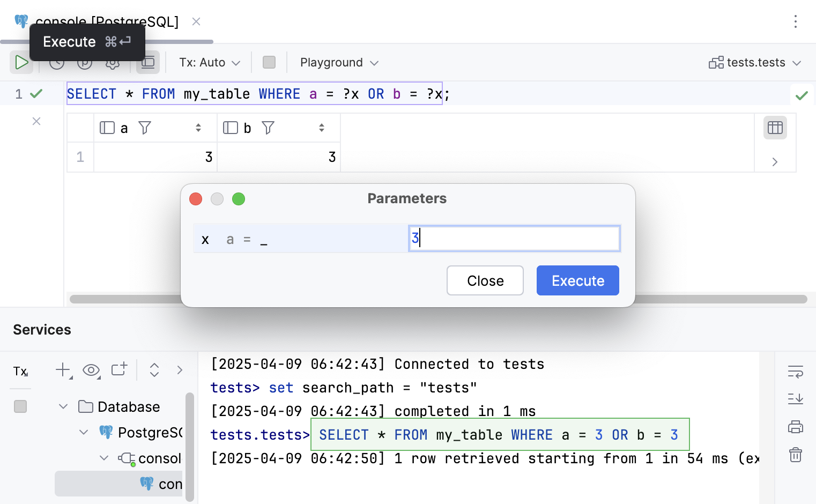Click the parameter value input containing 3
Image resolution: width=816 pixels, height=504 pixels.
(514, 238)
